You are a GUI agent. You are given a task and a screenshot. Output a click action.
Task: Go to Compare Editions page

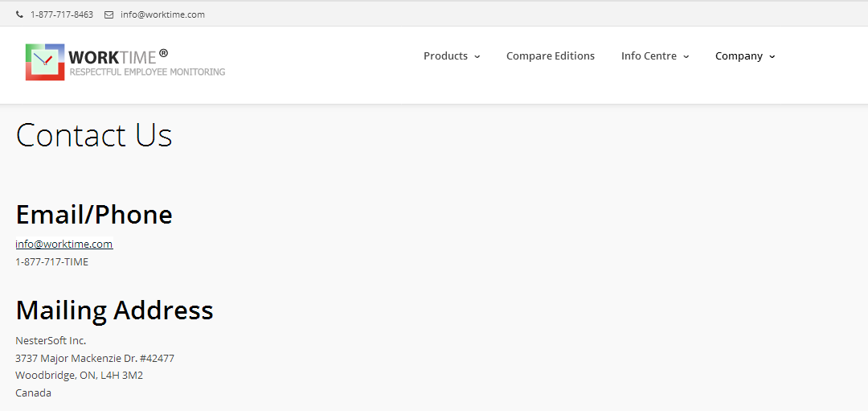tap(551, 56)
